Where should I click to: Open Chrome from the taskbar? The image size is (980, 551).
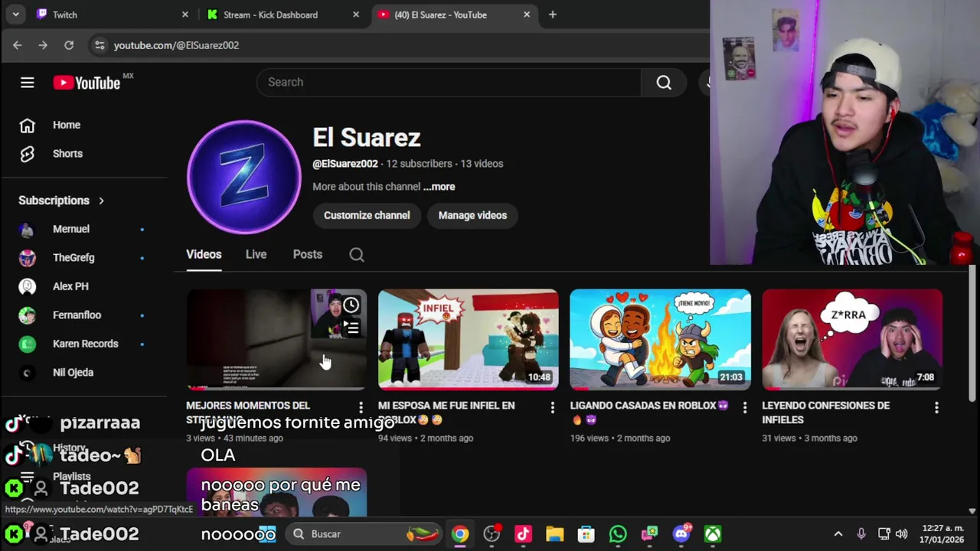[x=460, y=534]
